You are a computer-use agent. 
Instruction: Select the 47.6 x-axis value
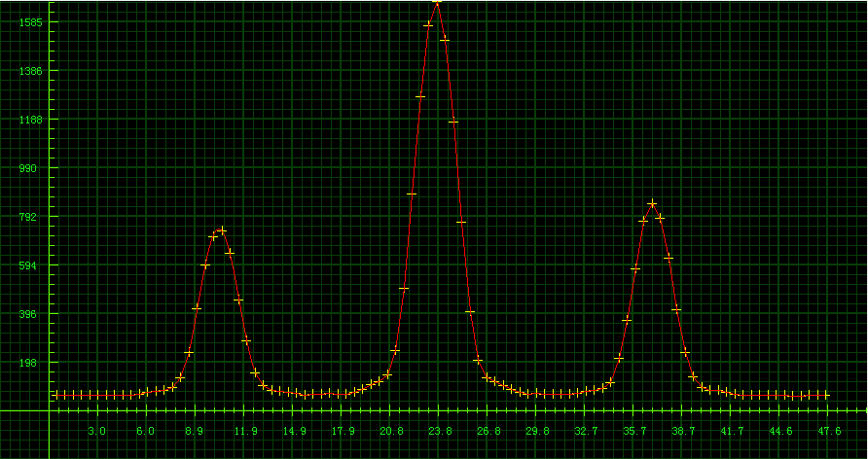click(x=830, y=432)
